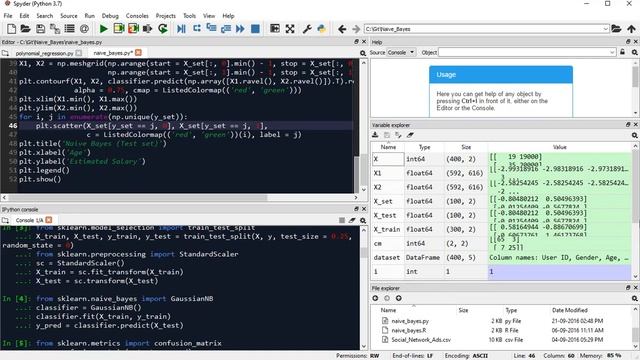Browse editor tabs list icon
Screen dimensions: 640x360
pyautogui.click(x=5, y=53)
